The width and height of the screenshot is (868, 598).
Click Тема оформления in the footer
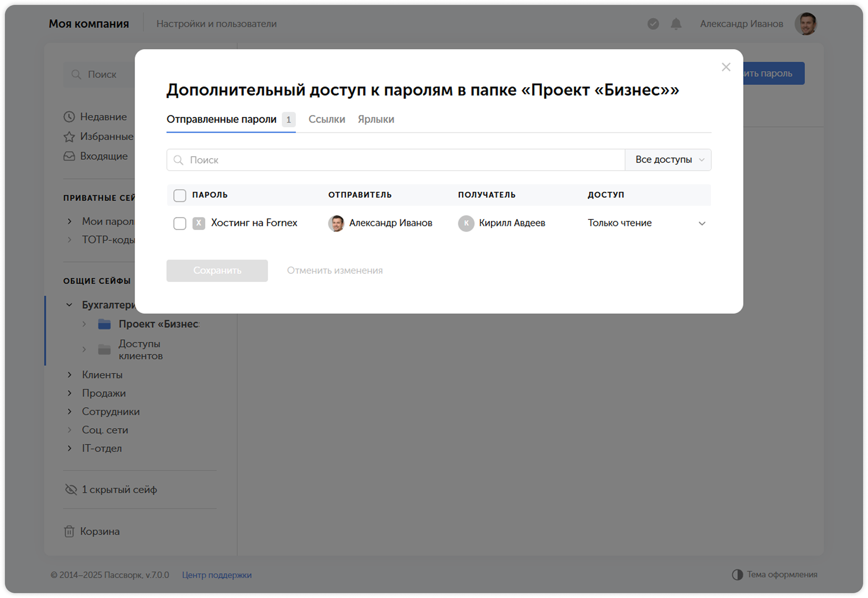[x=782, y=575]
